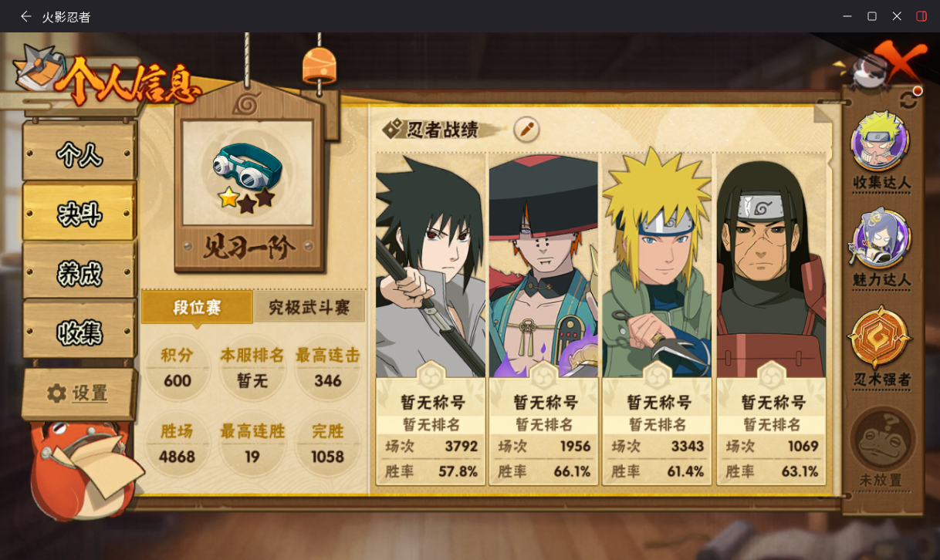Select the Minato ninja card with 3343 matches
940x560 pixels.
point(658,319)
